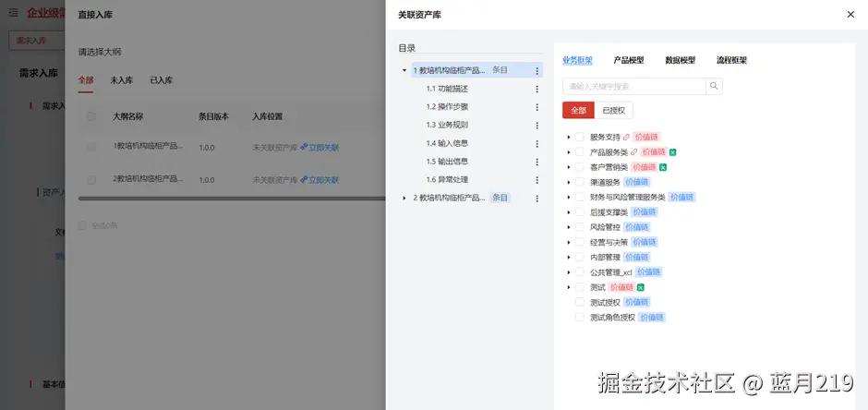The height and width of the screenshot is (410, 868).
Task: Focus the keyword search input field
Action: (x=634, y=86)
